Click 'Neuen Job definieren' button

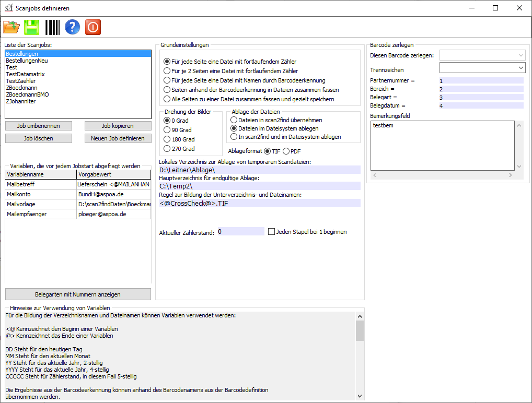118,139
